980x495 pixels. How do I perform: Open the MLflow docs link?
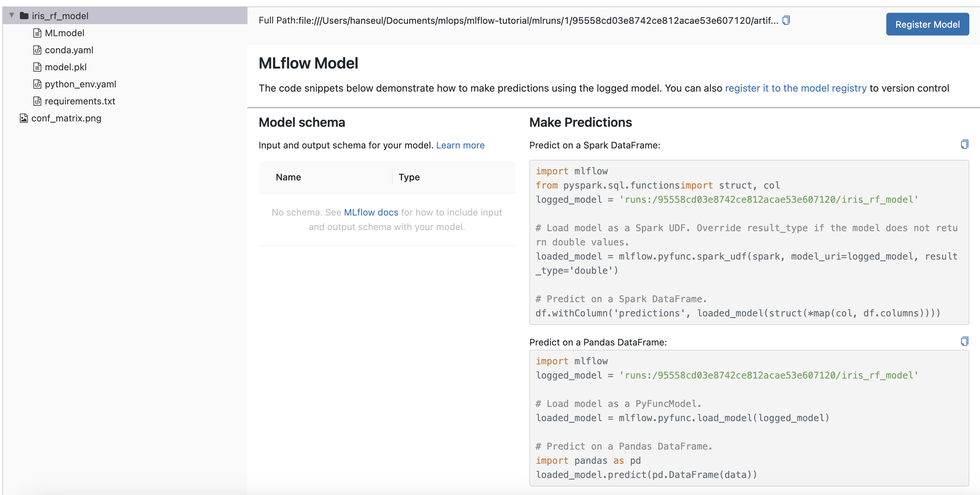click(x=371, y=212)
